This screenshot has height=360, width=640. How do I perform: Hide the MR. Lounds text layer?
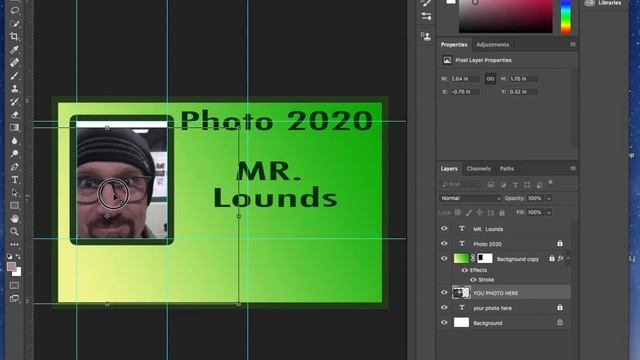click(x=444, y=229)
